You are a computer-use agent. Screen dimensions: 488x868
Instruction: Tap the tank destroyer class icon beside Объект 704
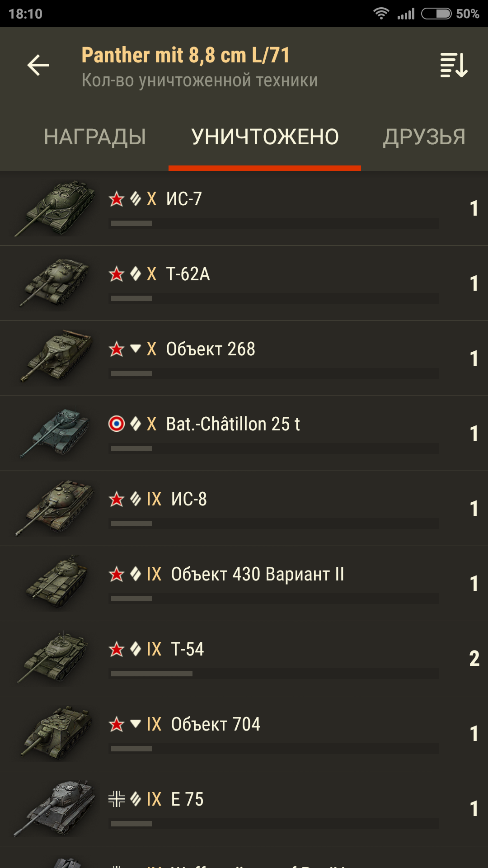pyautogui.click(x=136, y=724)
